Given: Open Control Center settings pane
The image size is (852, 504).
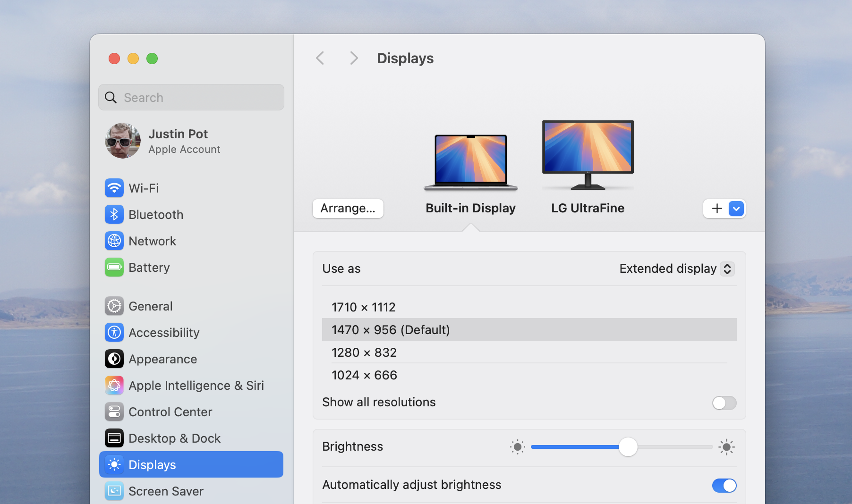Looking at the screenshot, I should pos(191,412).
